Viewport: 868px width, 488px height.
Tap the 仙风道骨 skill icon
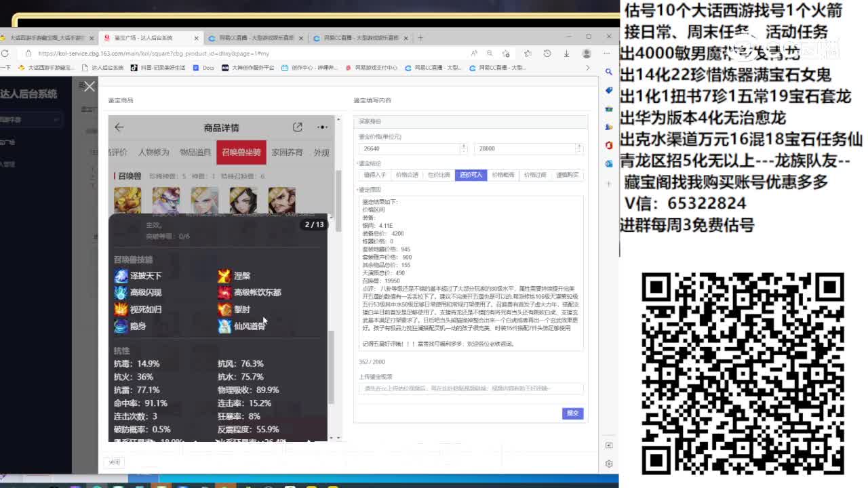(224, 326)
